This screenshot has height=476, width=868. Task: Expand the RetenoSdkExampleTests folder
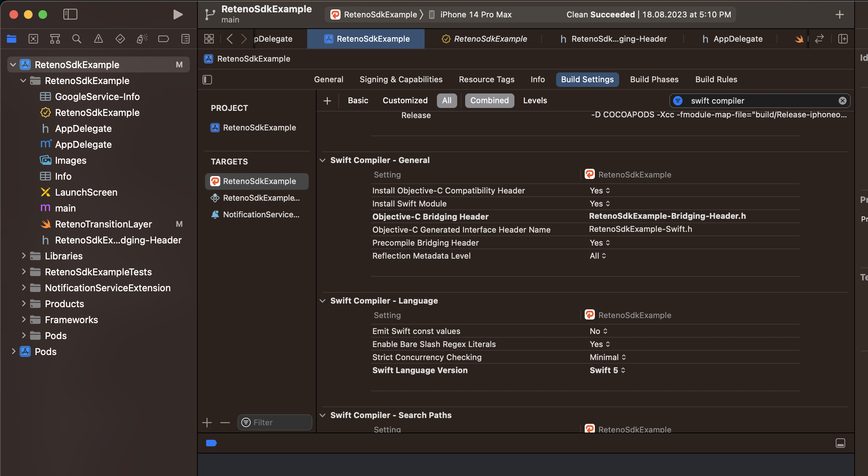(23, 272)
